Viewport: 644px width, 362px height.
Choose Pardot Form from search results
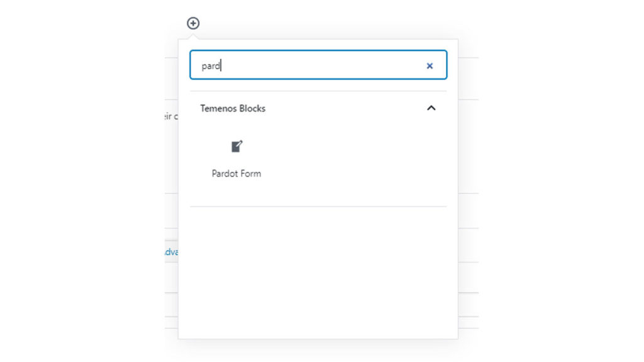(x=236, y=158)
